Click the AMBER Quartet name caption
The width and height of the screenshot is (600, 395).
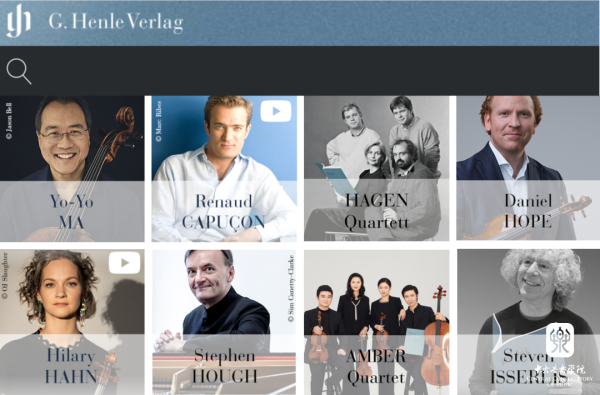coord(376,367)
